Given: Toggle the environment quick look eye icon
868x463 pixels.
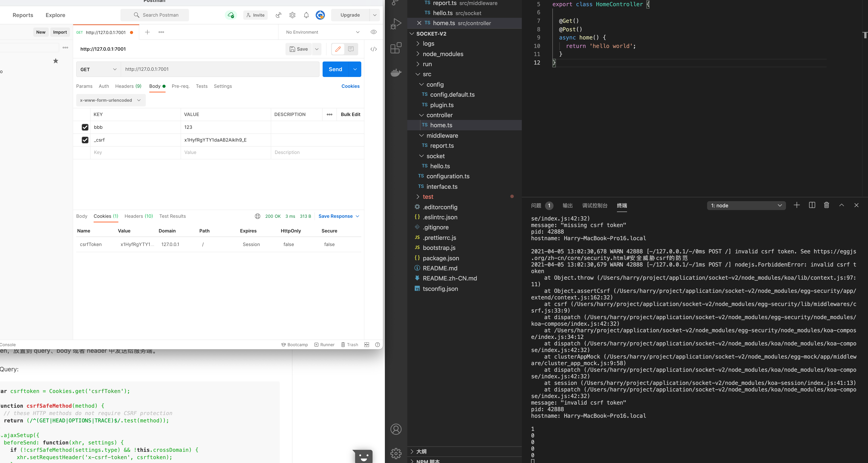Looking at the screenshot, I should click(373, 32).
